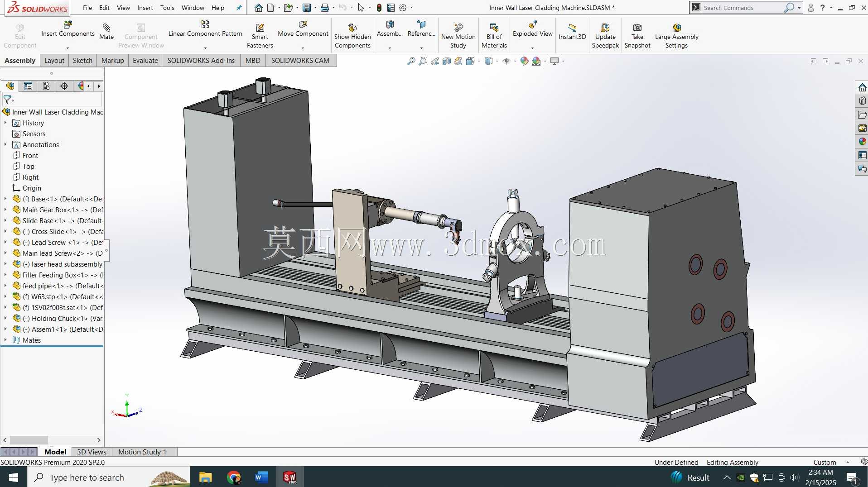Switch to the Evaluate tab

pos(145,61)
